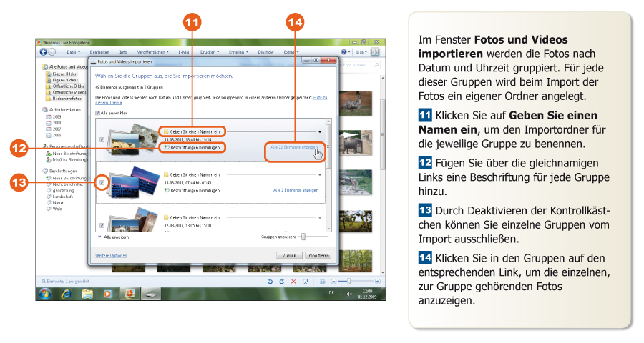644x343 pixels.
Task: Open the Datei dropdown menu
Action: [x=72, y=52]
